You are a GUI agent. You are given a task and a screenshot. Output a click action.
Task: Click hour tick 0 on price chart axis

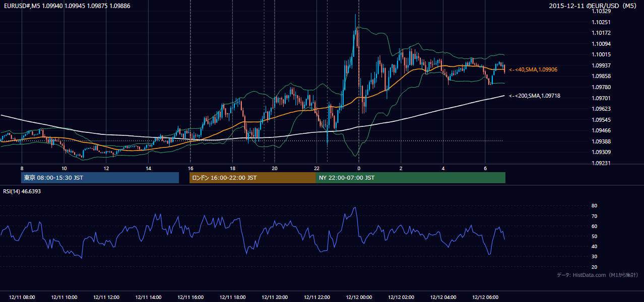[359, 168]
